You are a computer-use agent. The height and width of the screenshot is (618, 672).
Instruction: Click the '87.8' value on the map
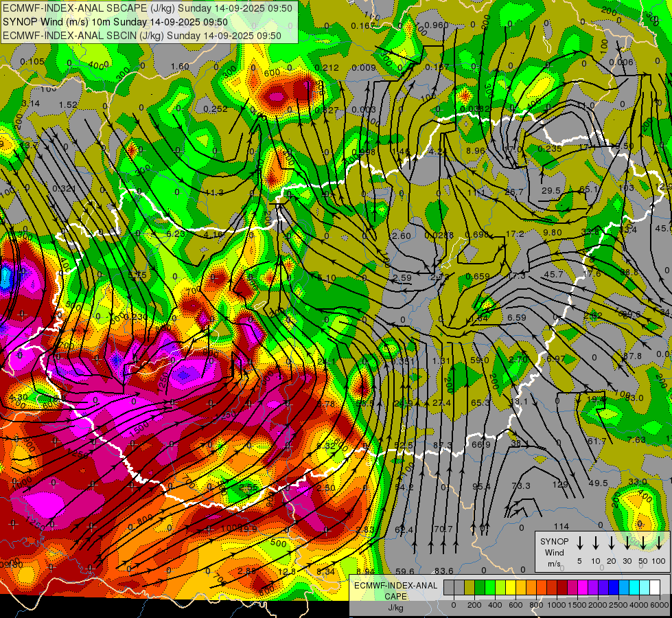(632, 356)
